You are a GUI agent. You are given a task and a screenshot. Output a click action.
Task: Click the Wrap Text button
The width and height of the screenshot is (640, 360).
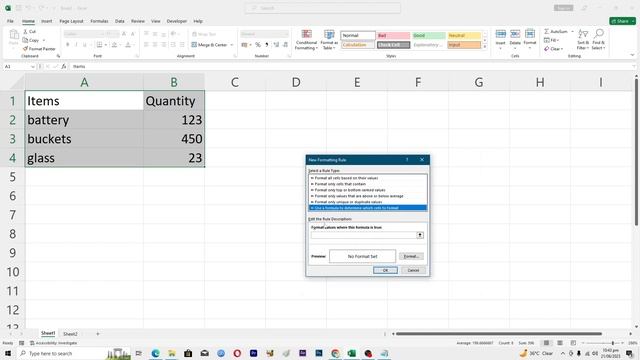(x=204, y=34)
